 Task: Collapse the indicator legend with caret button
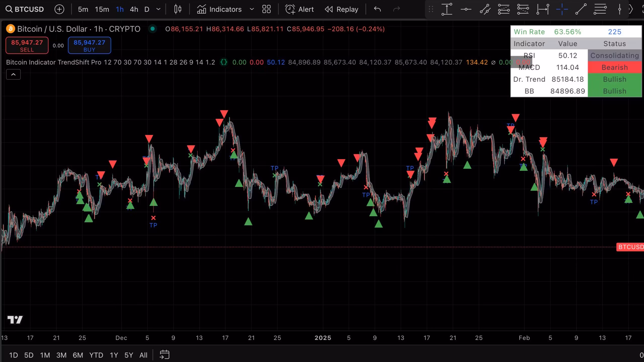(13, 74)
